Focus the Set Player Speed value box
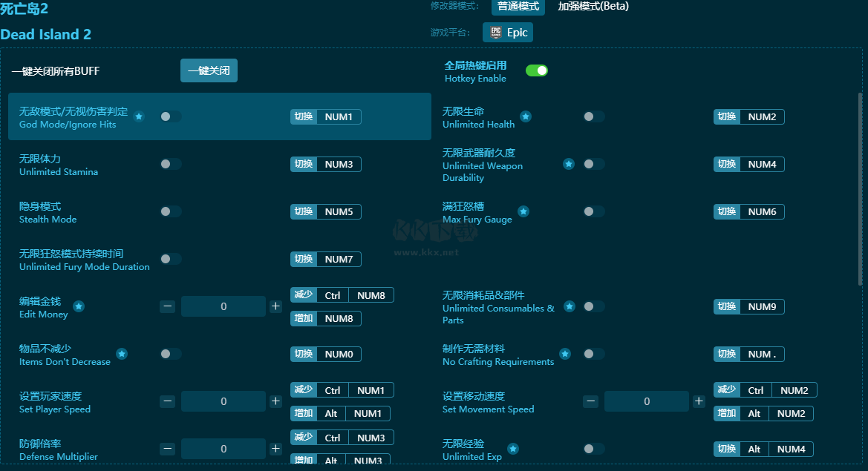 pos(223,401)
